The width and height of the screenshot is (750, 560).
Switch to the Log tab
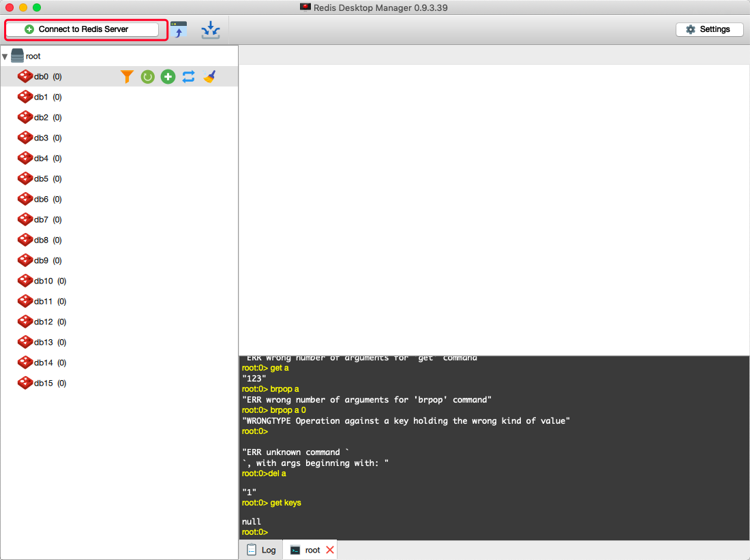pyautogui.click(x=262, y=550)
